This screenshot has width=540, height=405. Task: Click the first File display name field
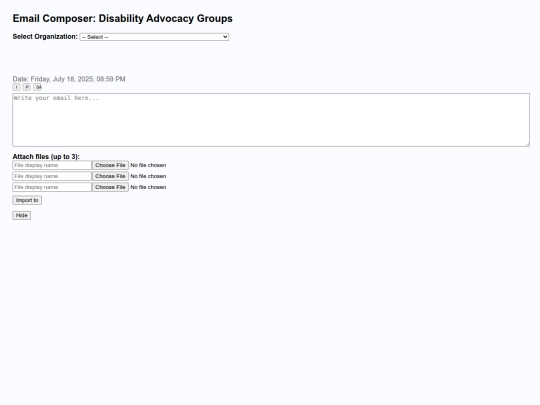click(52, 165)
